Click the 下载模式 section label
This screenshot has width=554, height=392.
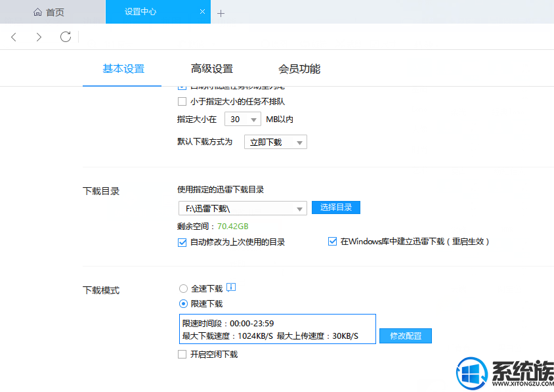click(101, 291)
